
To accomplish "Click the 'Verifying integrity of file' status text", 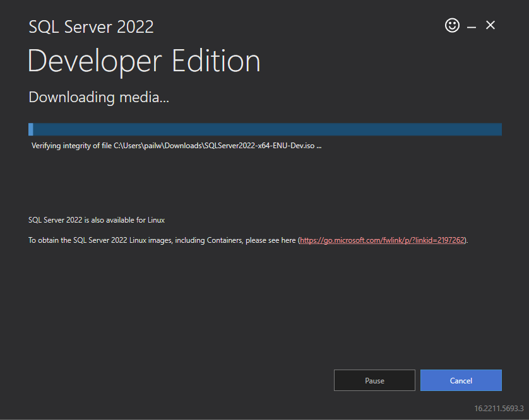I will [71, 146].
